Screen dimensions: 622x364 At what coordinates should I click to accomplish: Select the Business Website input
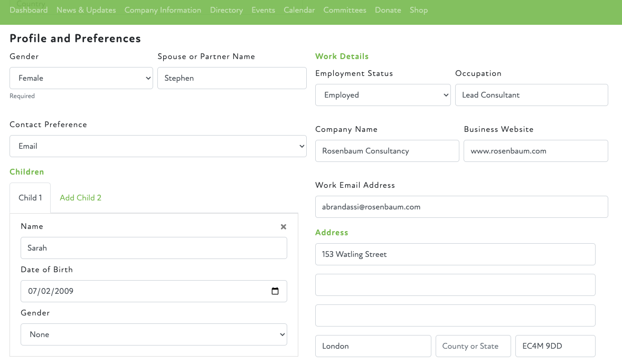(x=535, y=151)
